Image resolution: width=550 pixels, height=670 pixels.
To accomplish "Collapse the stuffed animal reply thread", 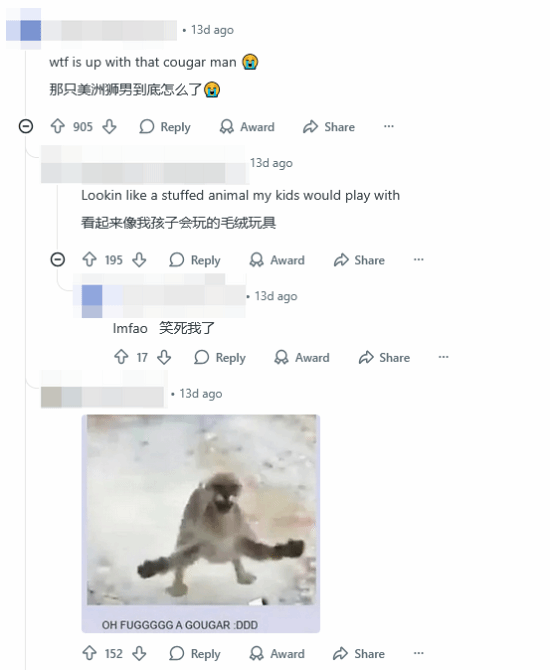I will [x=58, y=259].
